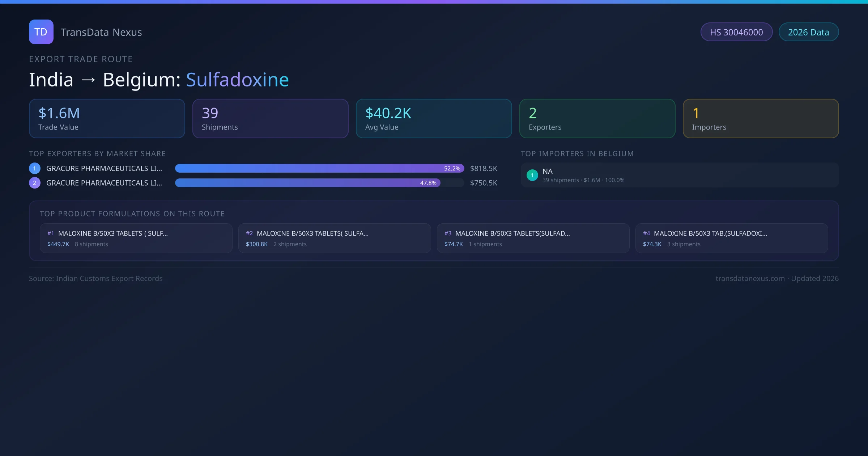Select the $40.2K Avg Value card
Screen dimensions: 868x456
pos(434,119)
